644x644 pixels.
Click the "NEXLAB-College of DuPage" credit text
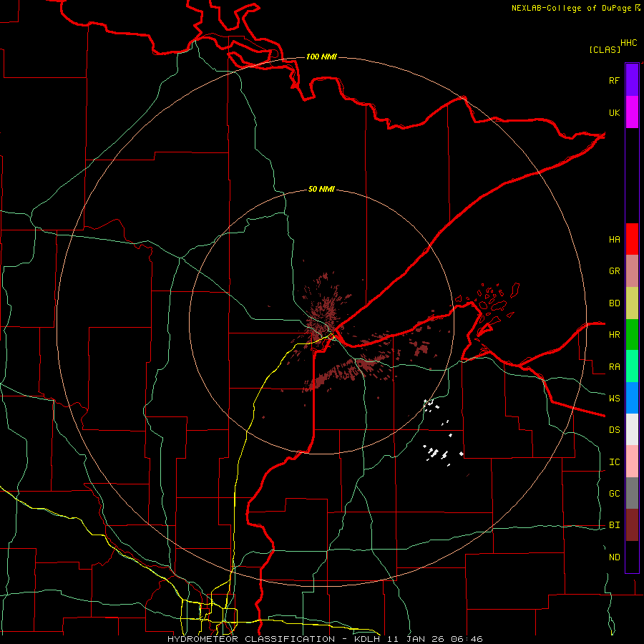571,8
